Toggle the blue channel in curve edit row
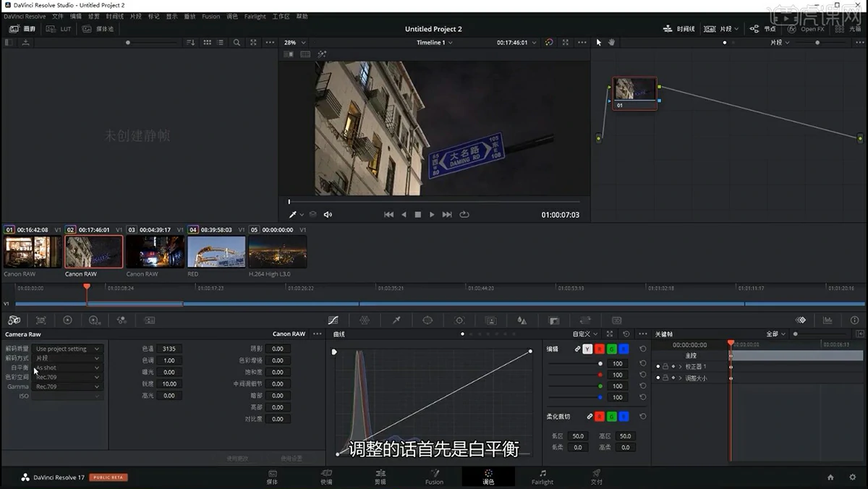The image size is (868, 489). pos(624,349)
